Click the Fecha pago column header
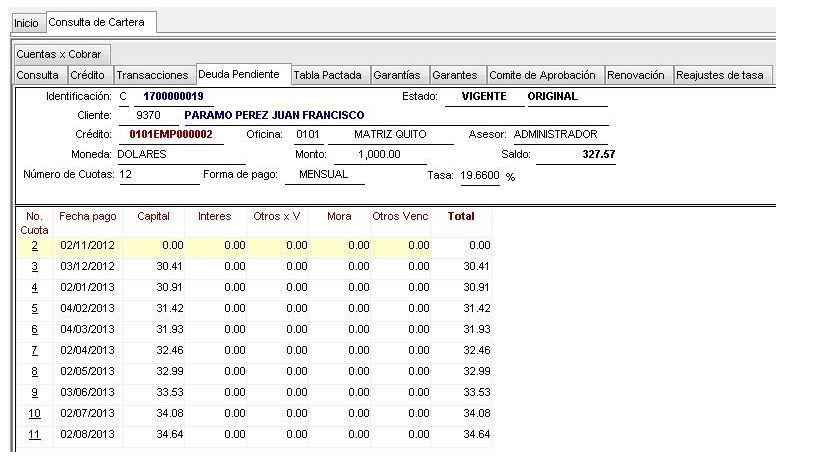 pyautogui.click(x=87, y=216)
